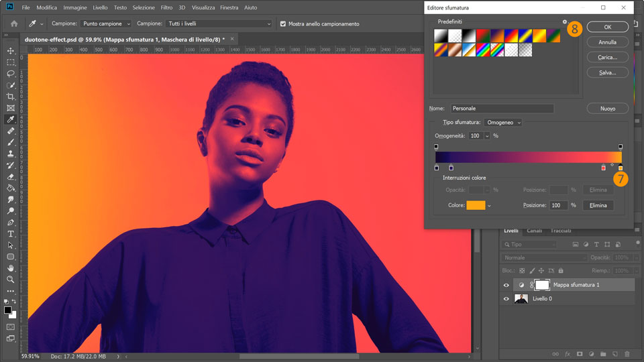Uncheck Mostra anello campionamento checkbox
This screenshot has height=362, width=644.
click(282, 23)
